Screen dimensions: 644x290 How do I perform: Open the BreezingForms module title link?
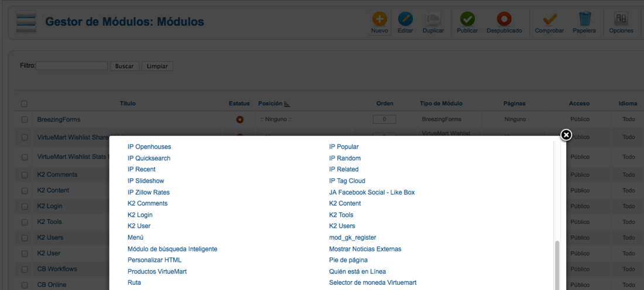pos(59,119)
